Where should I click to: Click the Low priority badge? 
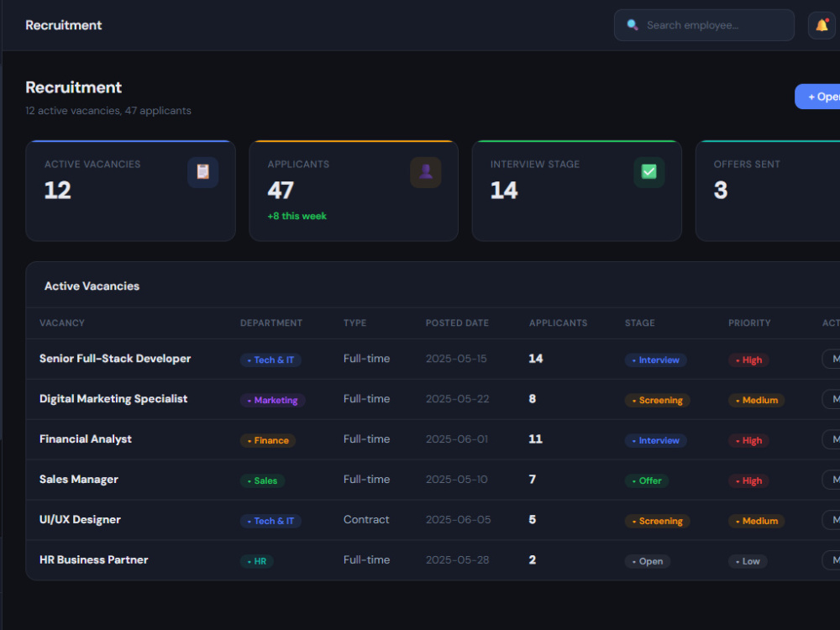click(x=748, y=561)
